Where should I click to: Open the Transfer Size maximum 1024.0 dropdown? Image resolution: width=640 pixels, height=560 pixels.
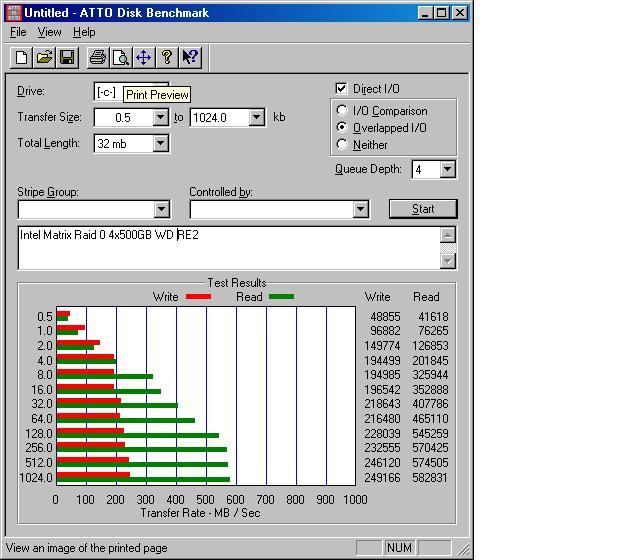tap(257, 118)
